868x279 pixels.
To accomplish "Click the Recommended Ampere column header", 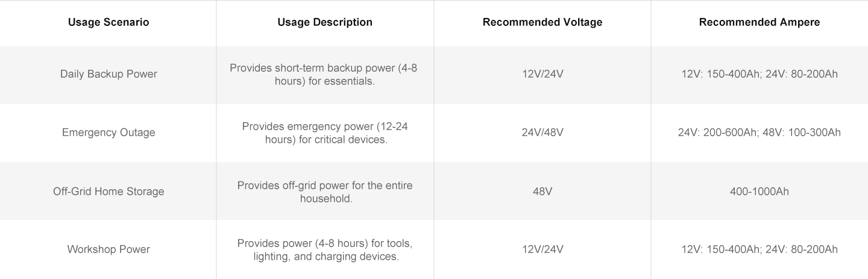I will tap(759, 22).
